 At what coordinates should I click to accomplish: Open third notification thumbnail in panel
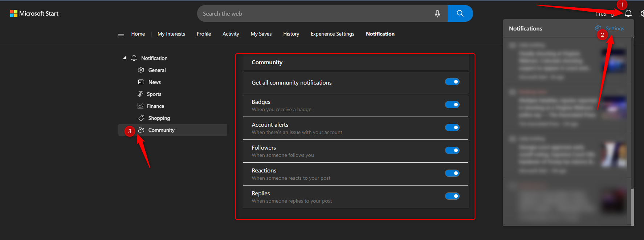point(614,154)
